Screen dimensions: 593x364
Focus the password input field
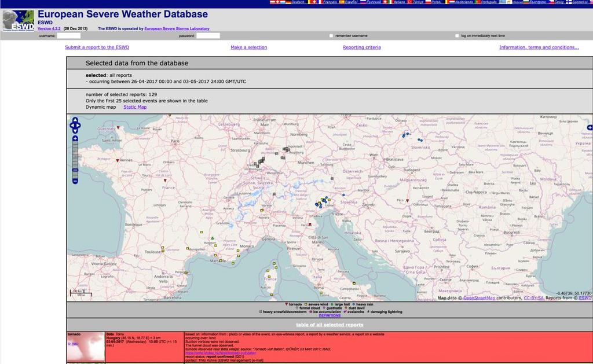pyautogui.click(x=208, y=35)
